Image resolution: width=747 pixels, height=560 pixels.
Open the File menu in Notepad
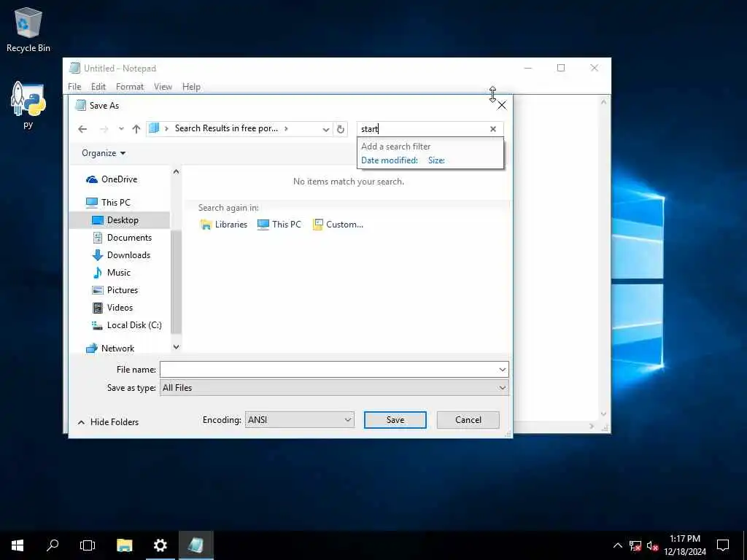(74, 87)
